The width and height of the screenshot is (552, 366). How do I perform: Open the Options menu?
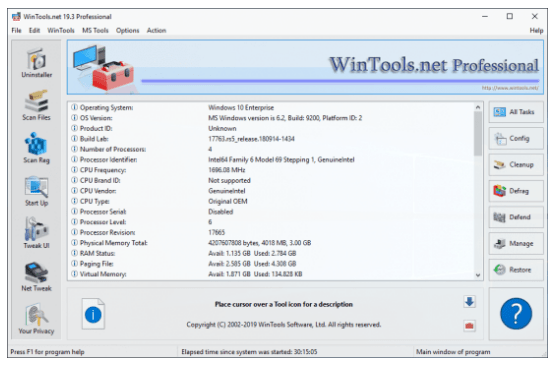(x=127, y=30)
